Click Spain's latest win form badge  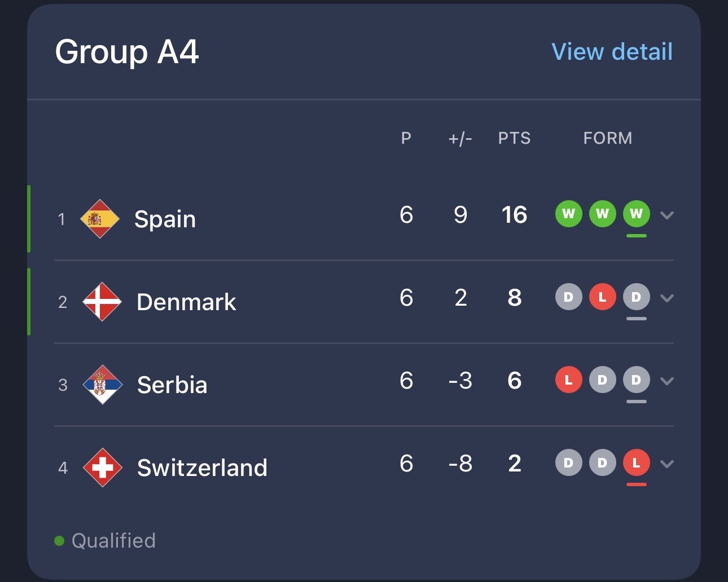point(636,214)
